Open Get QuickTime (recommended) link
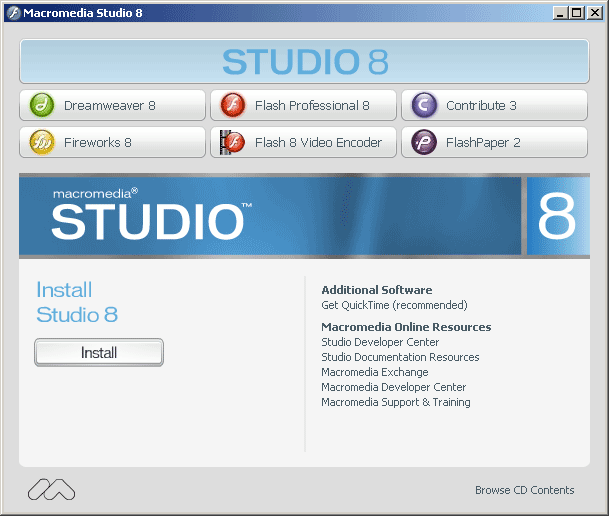 394,305
